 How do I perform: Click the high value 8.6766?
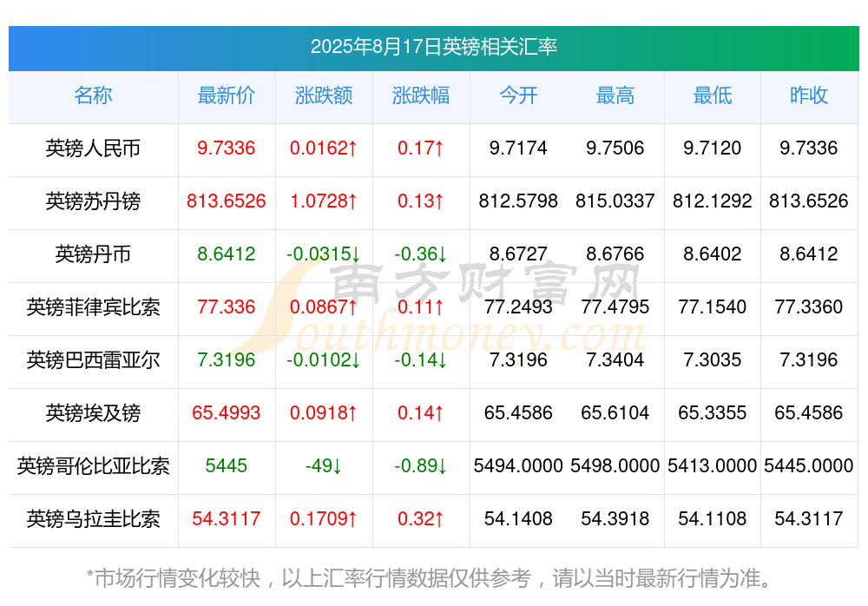coord(615,254)
